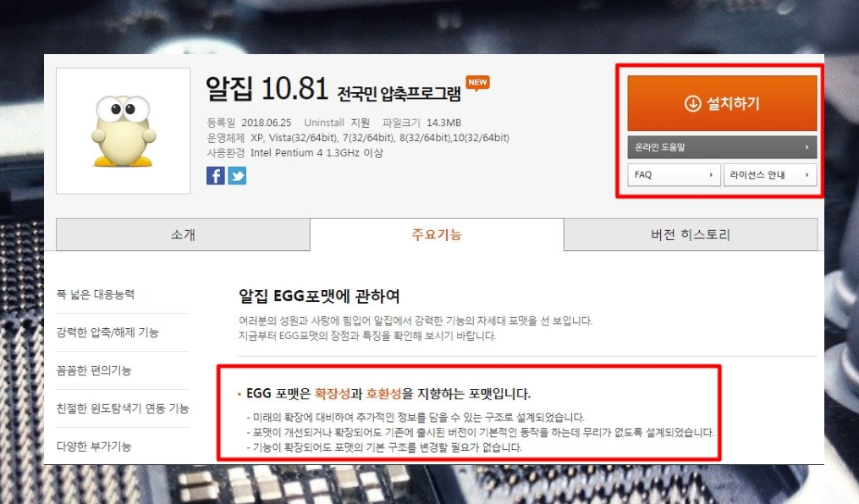Click the file size text 14.3MB
Image resolution: width=859 pixels, height=504 pixels.
443,123
